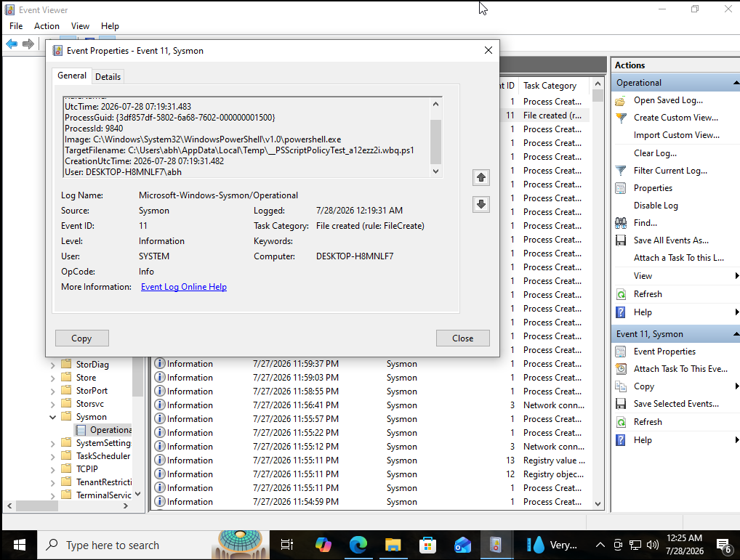Image resolution: width=740 pixels, height=560 pixels.
Task: Open File Explorer from taskbar
Action: tap(393, 545)
